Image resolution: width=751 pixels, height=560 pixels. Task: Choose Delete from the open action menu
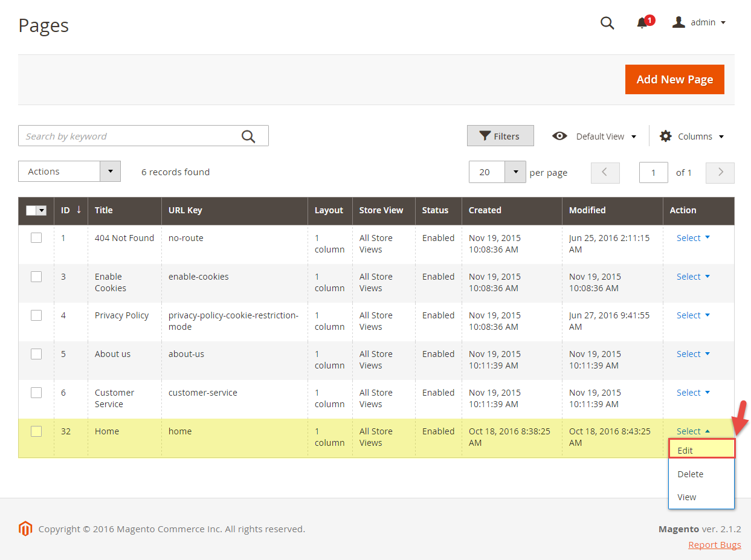[691, 474]
